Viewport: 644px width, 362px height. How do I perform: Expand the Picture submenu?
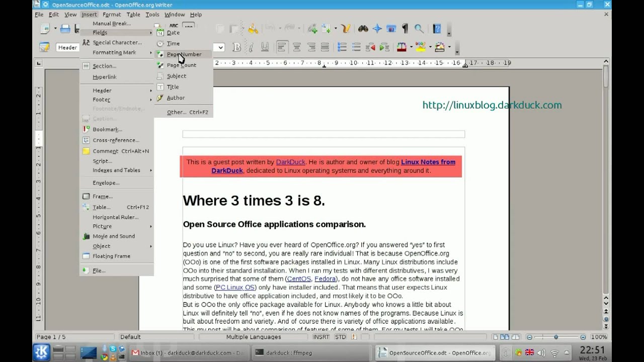pyautogui.click(x=117, y=226)
